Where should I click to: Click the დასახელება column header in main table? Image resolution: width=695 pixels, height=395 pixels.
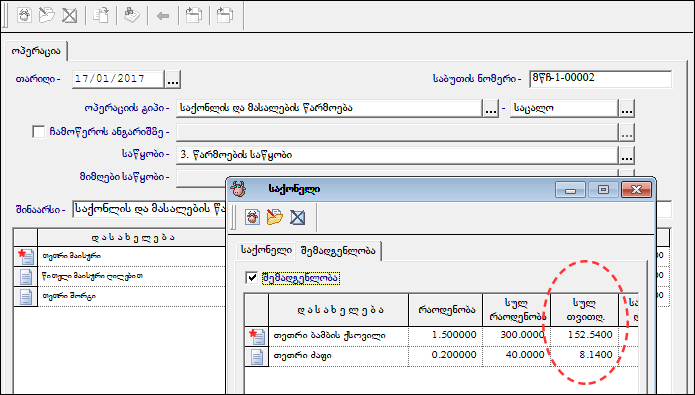[132, 238]
